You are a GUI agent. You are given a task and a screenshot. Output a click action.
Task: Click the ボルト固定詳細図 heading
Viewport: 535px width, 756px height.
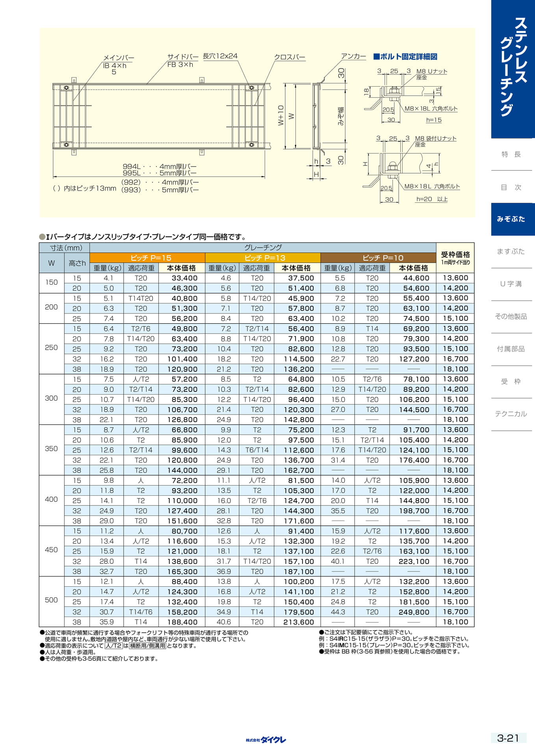coord(405,57)
